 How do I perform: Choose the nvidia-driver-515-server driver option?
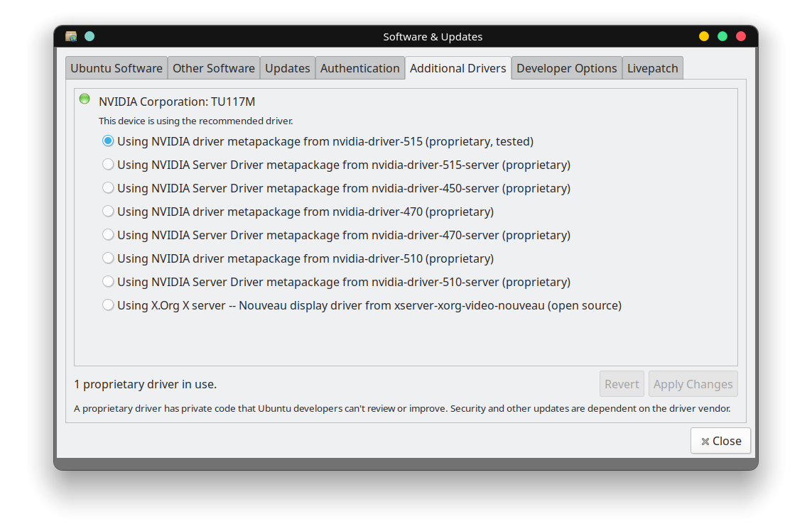coord(108,165)
